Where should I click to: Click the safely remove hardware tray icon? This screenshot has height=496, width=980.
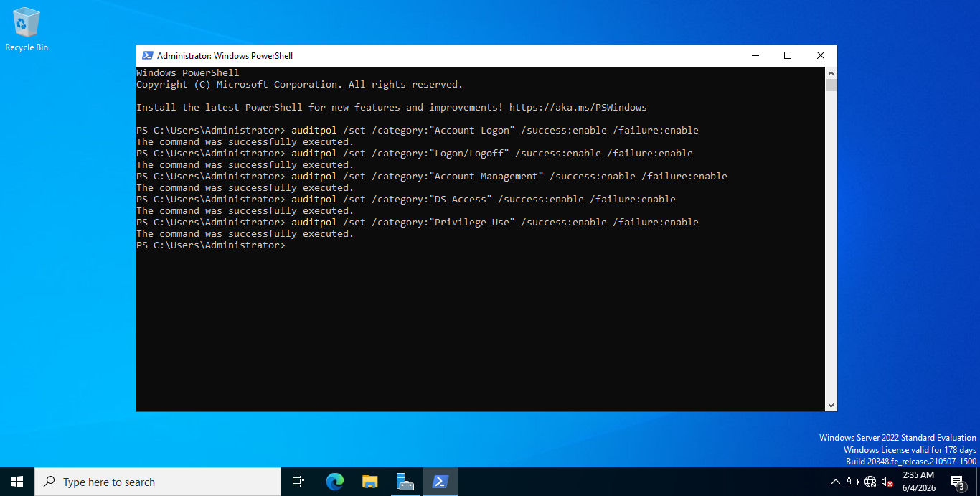click(x=853, y=482)
